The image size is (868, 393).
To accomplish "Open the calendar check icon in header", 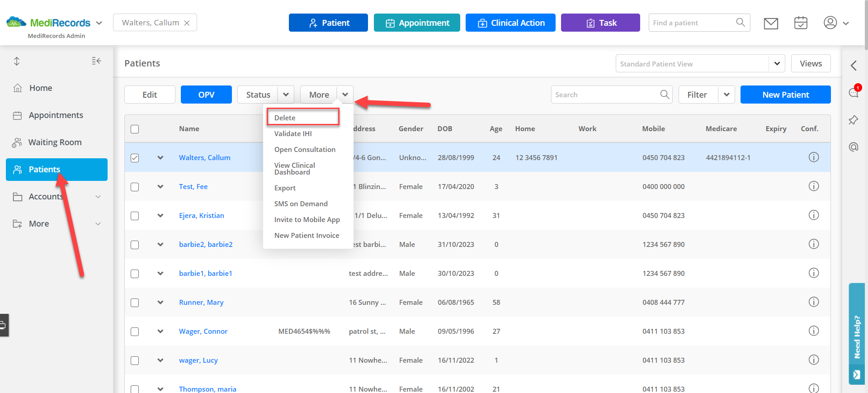I will [x=801, y=23].
